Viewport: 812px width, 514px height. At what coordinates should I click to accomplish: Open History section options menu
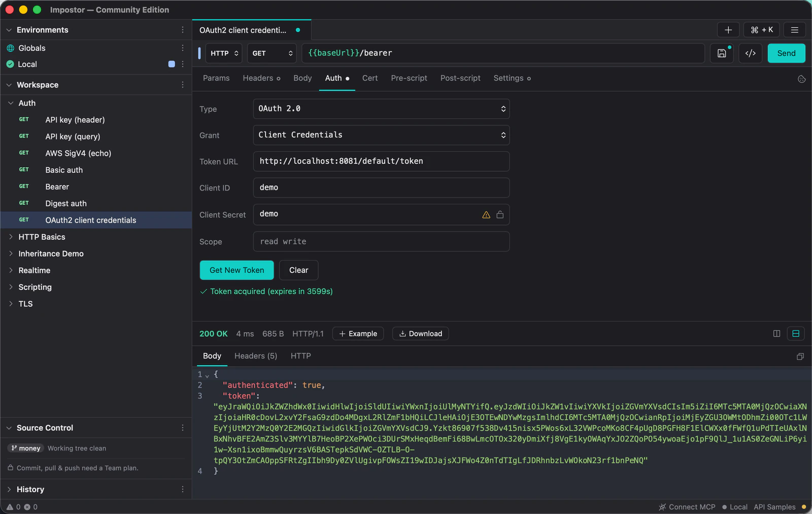[x=183, y=489]
